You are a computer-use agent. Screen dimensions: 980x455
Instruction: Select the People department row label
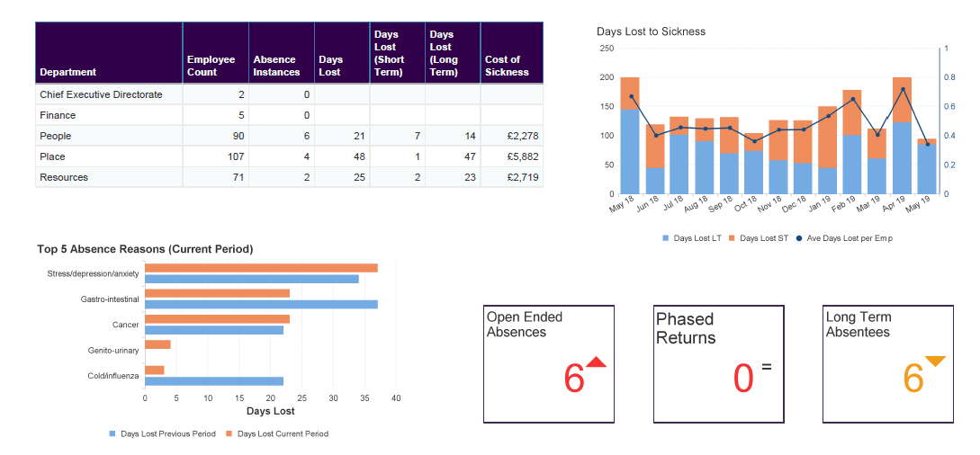tap(55, 136)
